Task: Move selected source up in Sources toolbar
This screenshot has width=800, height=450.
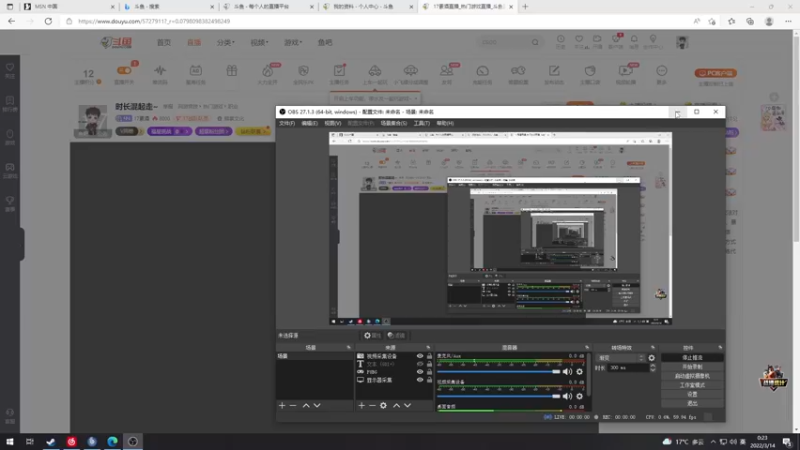Action: tap(396, 406)
